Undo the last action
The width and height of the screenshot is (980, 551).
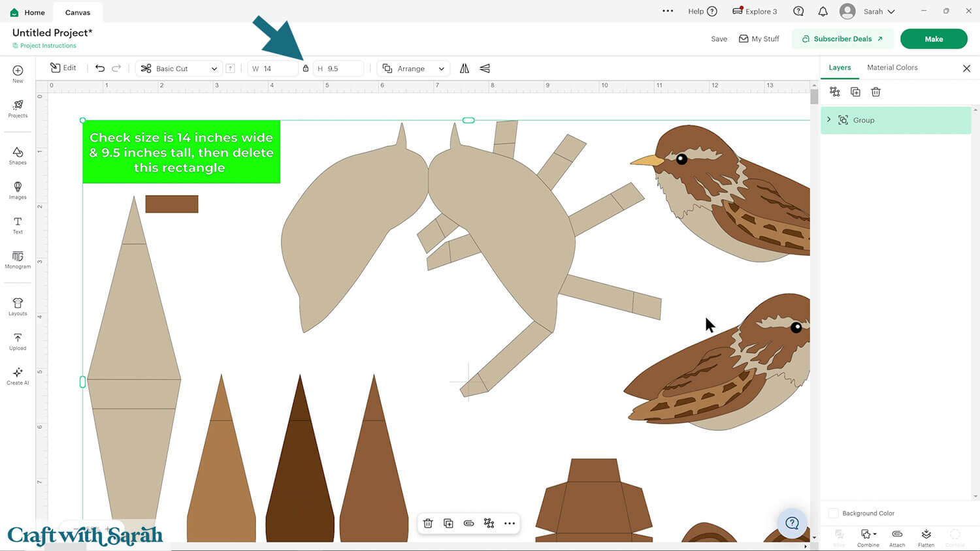click(x=100, y=69)
